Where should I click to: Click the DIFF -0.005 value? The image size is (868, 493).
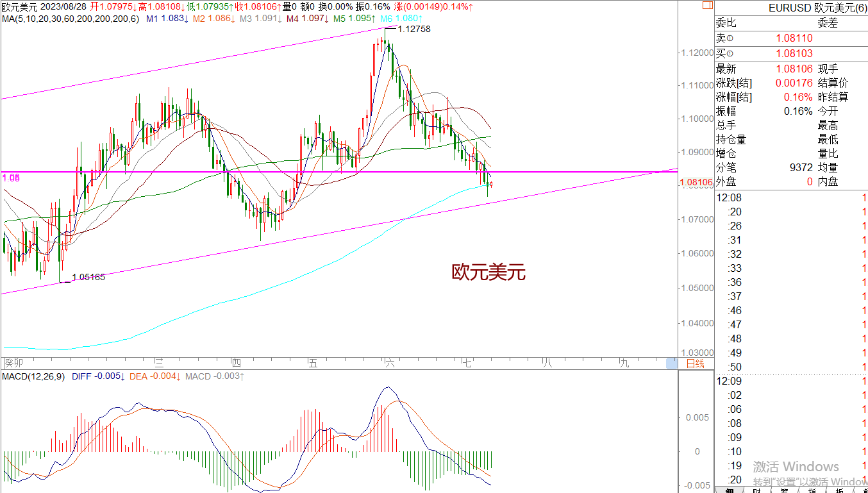[x=98, y=376]
